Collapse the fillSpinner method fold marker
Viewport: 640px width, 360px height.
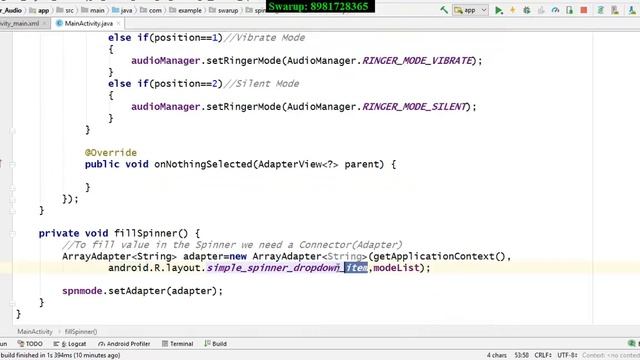[x=12, y=234]
